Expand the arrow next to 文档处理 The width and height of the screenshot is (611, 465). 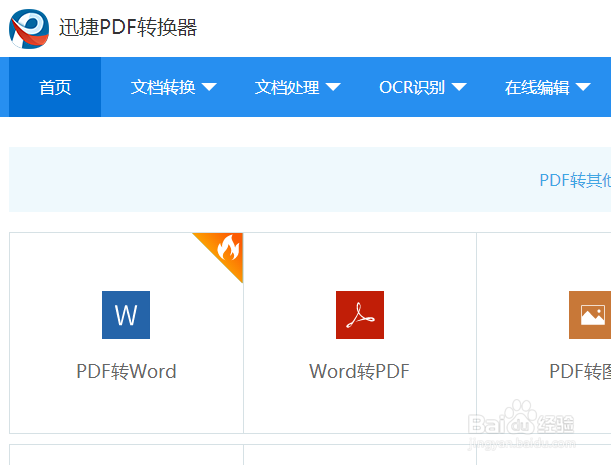coord(333,87)
